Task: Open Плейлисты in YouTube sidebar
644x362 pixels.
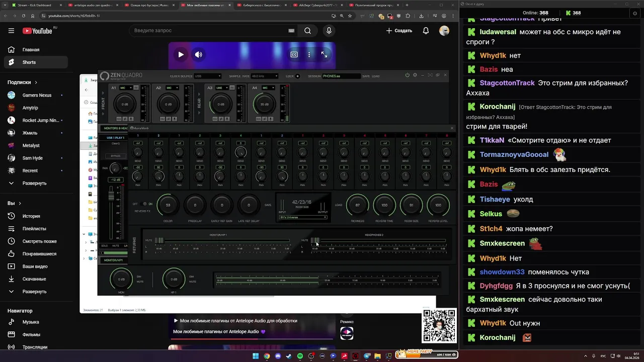Action: (x=34, y=229)
